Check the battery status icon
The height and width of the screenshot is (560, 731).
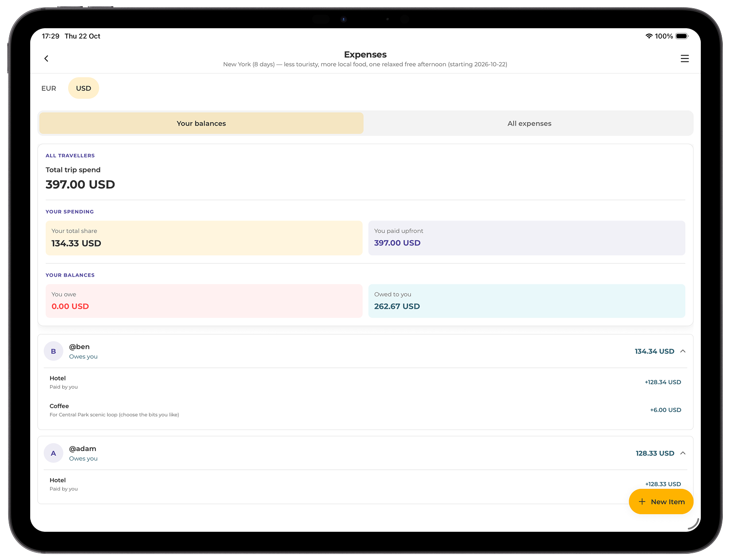point(682,36)
